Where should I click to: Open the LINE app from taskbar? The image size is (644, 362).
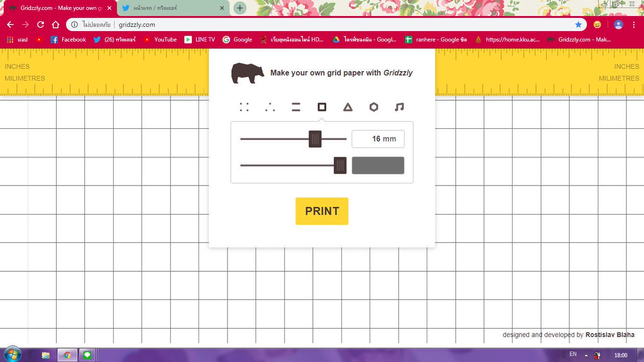coord(87,355)
